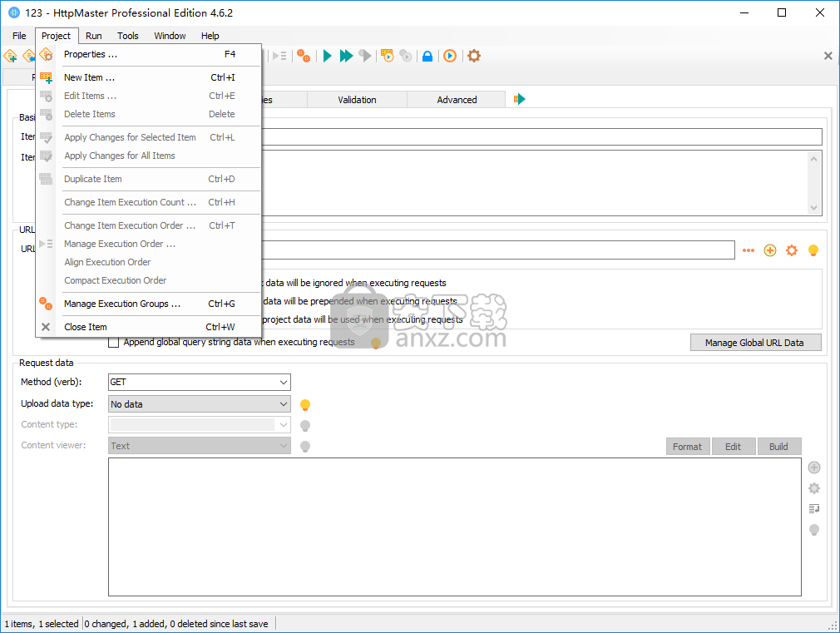Click the Build button
The width and height of the screenshot is (840, 633).
point(779,447)
